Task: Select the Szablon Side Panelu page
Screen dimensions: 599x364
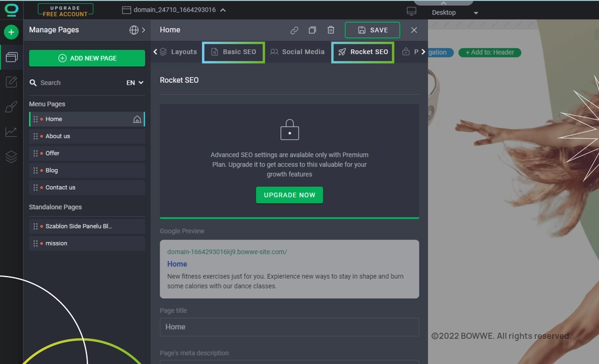Action: pos(87,226)
